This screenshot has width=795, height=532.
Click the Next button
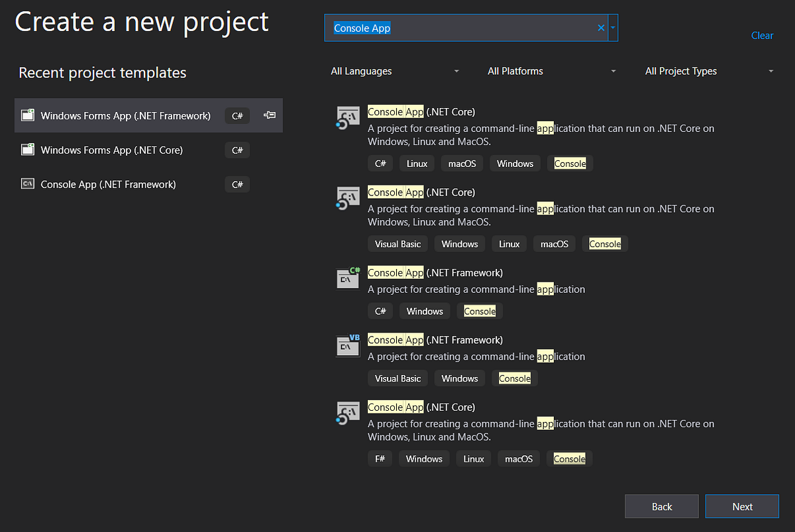tap(742, 506)
